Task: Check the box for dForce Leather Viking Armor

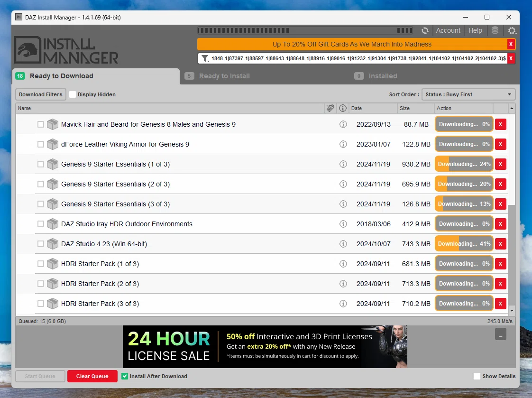Action: click(x=41, y=144)
